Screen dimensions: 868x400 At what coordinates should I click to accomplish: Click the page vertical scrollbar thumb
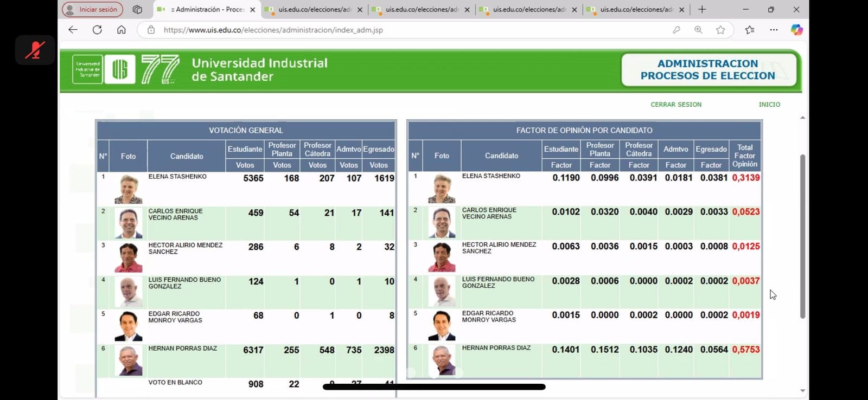click(802, 236)
